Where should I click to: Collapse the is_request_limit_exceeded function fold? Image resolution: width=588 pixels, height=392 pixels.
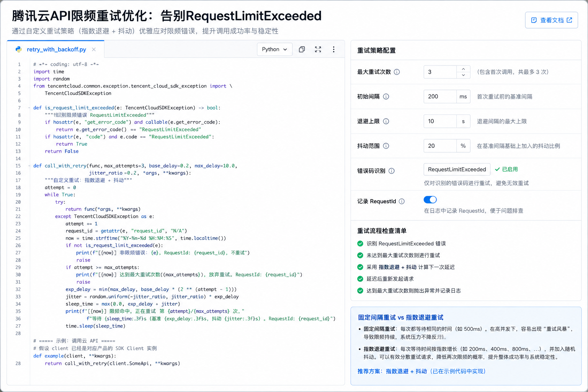tap(29, 108)
